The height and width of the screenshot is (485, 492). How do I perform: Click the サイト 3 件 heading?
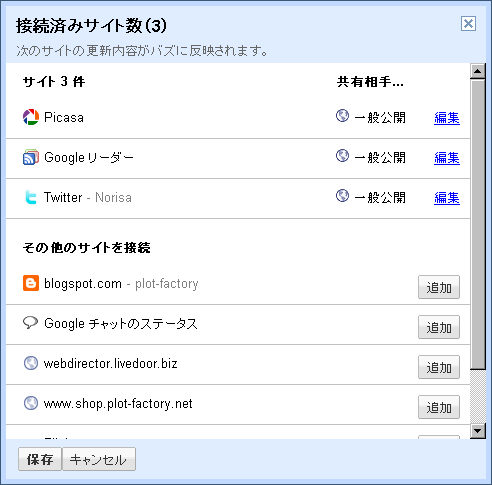point(54,82)
